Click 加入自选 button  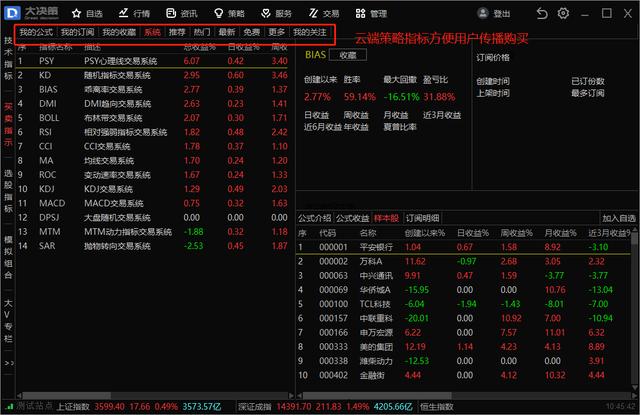point(618,218)
